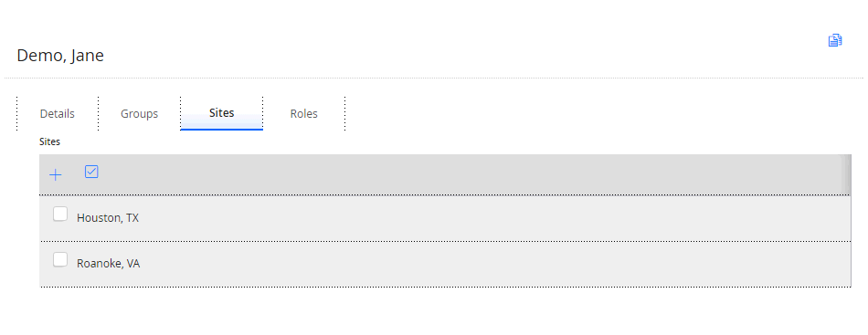The image size is (868, 335).
Task: Click the Houston, TX site name
Action: point(108,218)
